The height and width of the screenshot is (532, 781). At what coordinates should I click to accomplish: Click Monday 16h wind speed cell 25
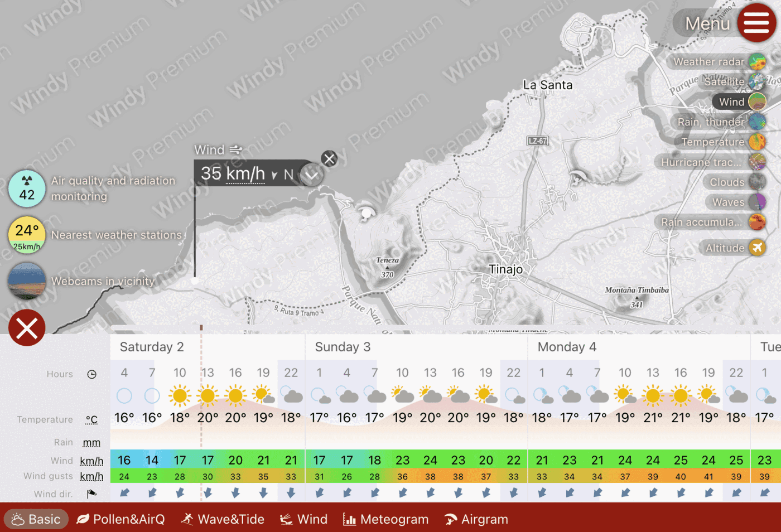681,460
